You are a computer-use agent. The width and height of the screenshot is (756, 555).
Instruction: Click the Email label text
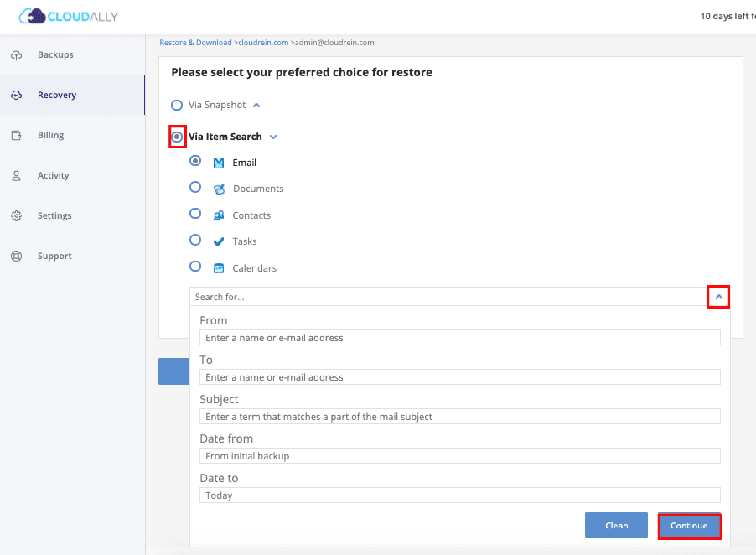pyautogui.click(x=245, y=163)
